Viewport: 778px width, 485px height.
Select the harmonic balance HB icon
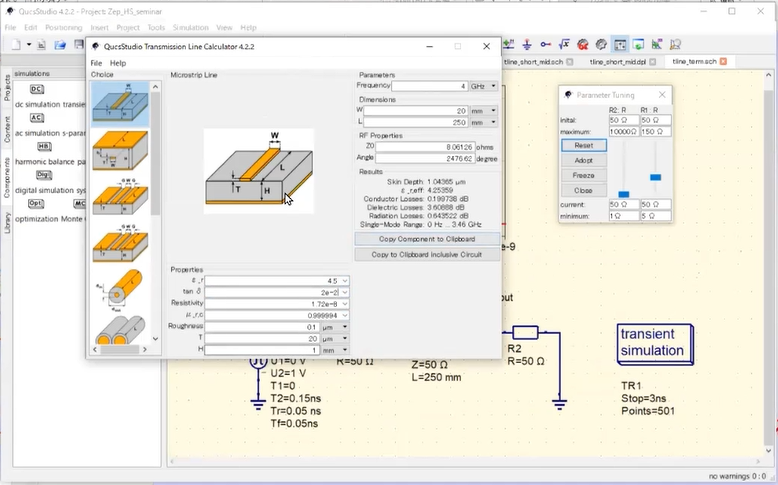click(x=44, y=146)
